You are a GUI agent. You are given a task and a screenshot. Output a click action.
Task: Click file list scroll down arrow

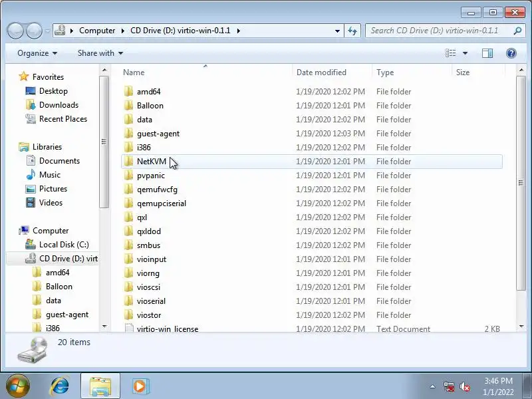pyautogui.click(x=521, y=327)
